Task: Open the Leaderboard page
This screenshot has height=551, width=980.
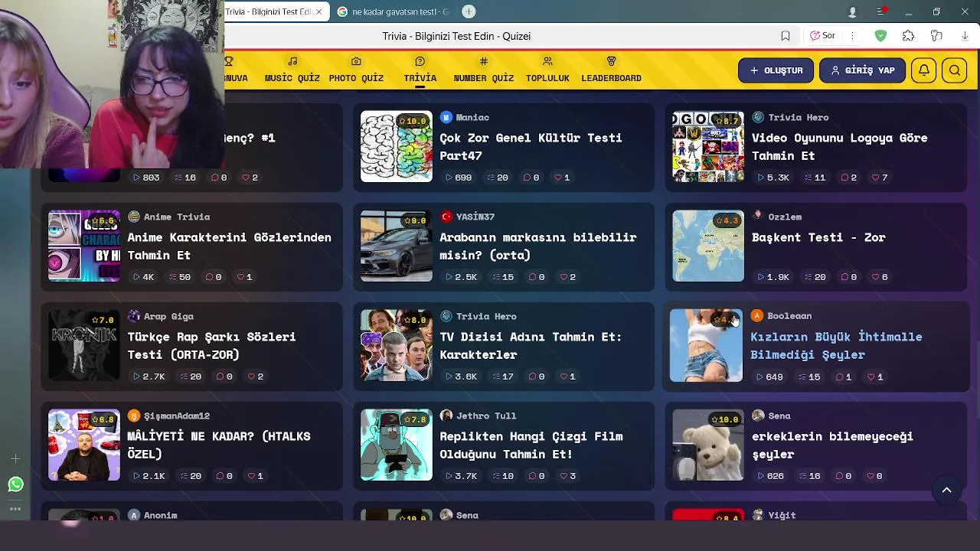Action: (611, 70)
